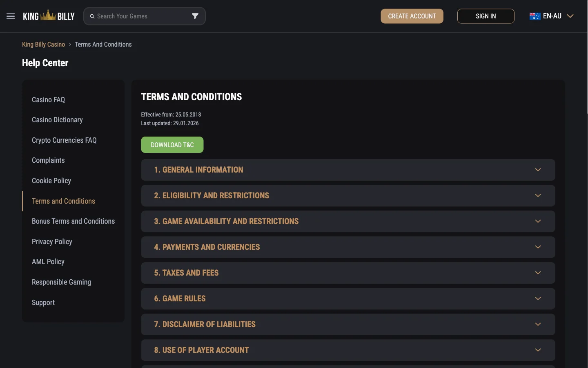
Task: Click the Sign In button
Action: pos(486,16)
